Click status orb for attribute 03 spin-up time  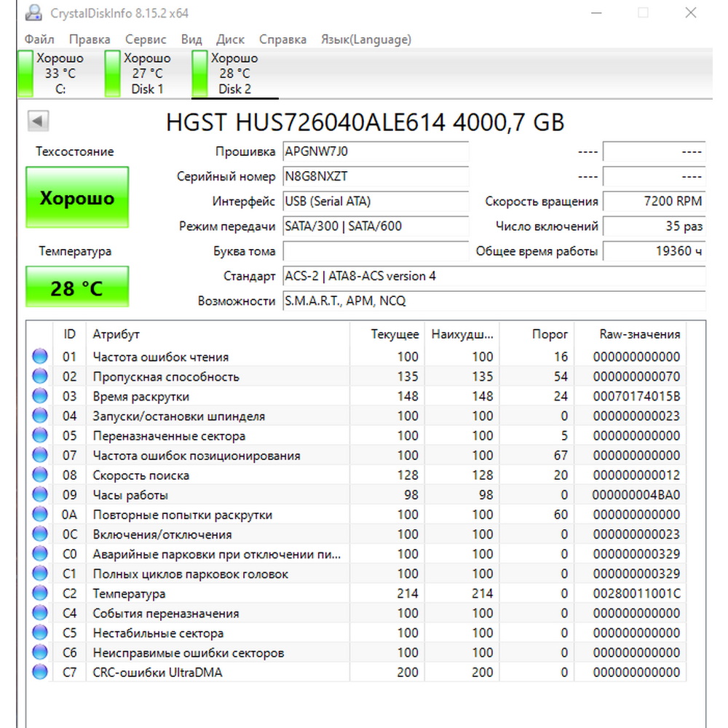click(40, 395)
